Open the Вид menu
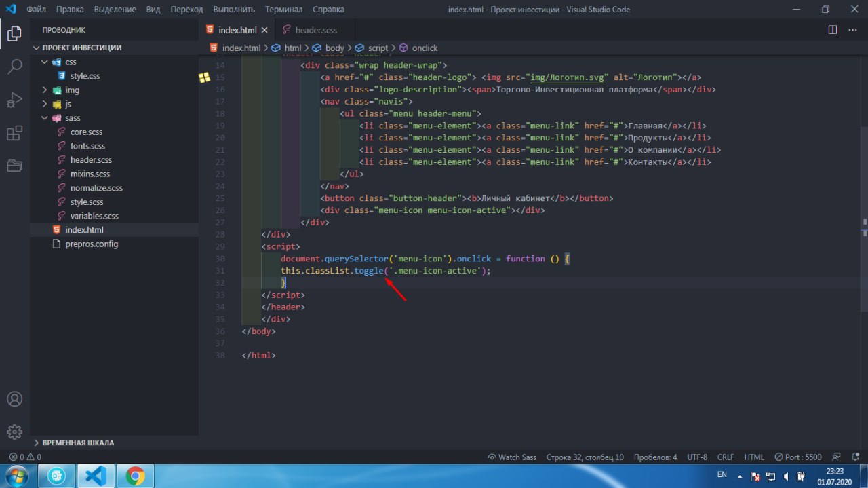 153,10
